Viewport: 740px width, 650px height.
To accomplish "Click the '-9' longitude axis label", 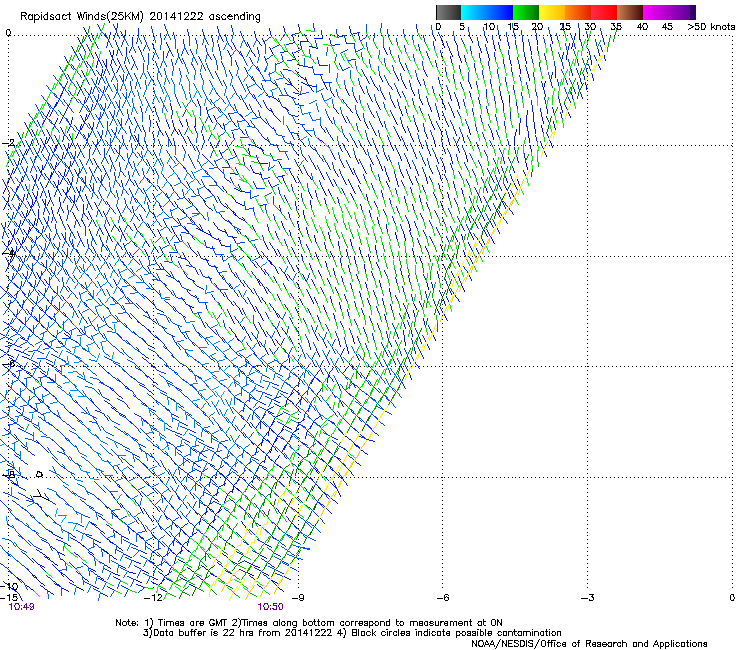I will click(x=298, y=598).
